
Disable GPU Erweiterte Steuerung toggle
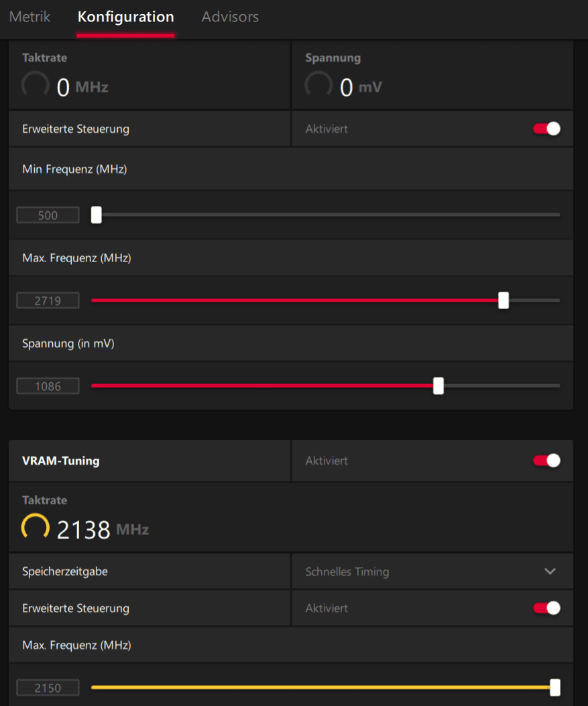tap(546, 129)
